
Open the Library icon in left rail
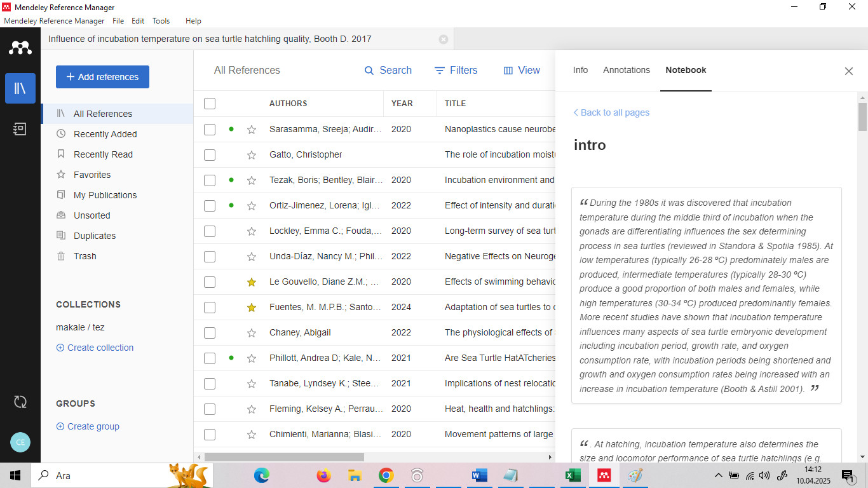tap(20, 88)
